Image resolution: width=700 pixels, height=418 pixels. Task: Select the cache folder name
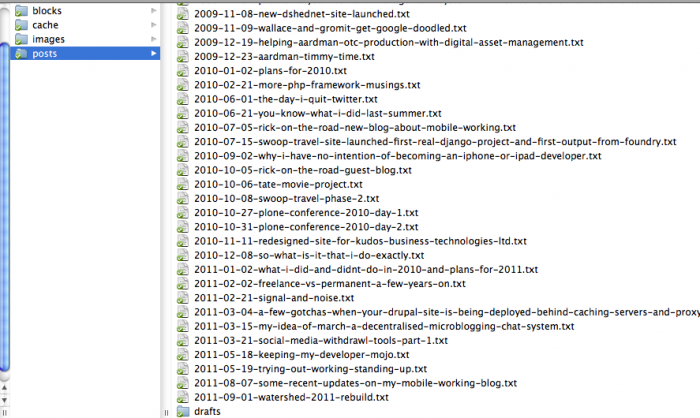tap(45, 25)
